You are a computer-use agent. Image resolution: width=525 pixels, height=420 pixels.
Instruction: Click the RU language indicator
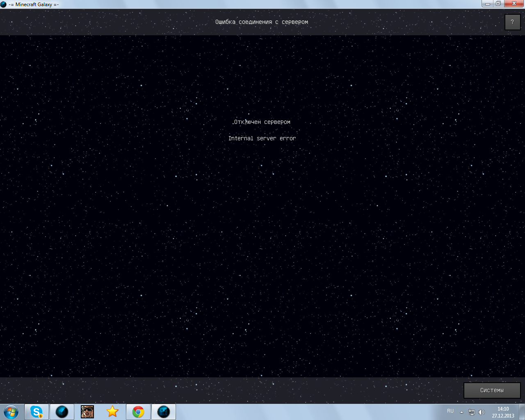450,411
